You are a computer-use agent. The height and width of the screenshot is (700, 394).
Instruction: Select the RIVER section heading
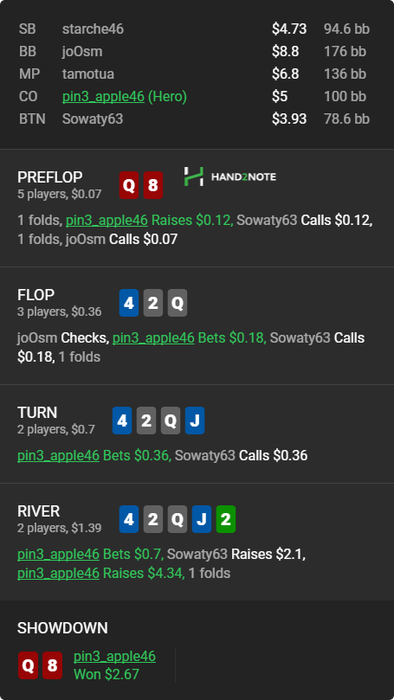pyautogui.click(x=39, y=511)
